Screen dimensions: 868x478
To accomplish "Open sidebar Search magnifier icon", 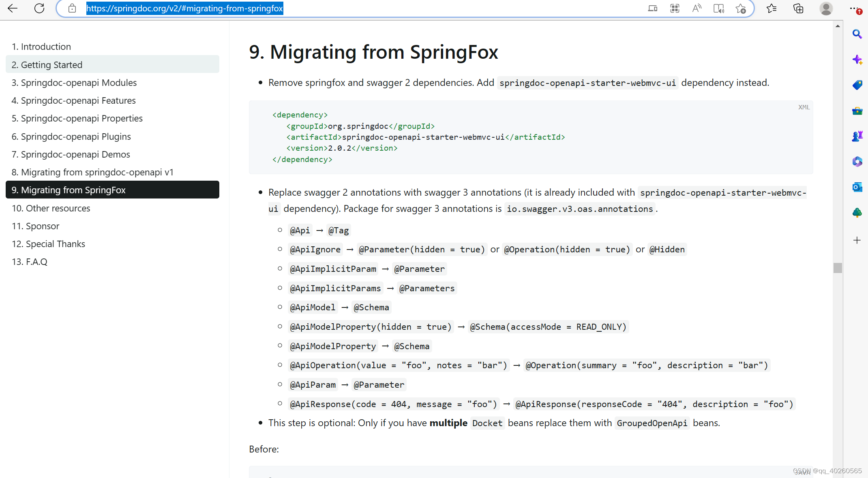I will (x=857, y=34).
